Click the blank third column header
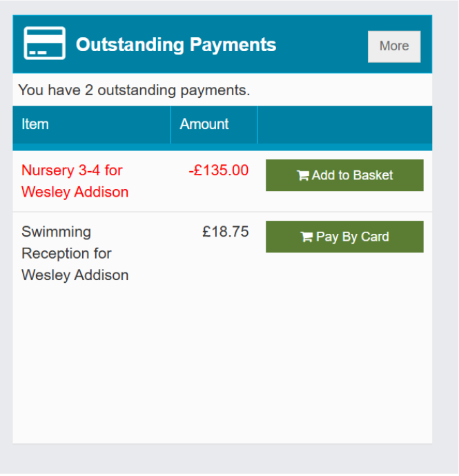 tap(344, 125)
